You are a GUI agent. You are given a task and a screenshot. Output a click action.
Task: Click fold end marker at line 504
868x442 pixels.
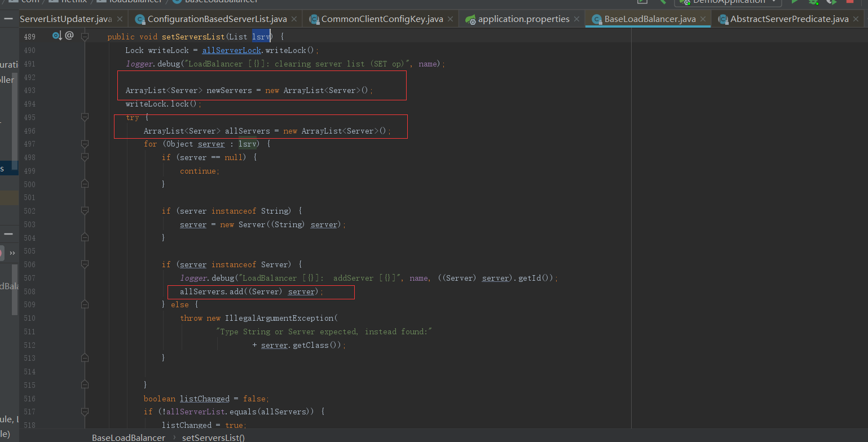click(85, 237)
